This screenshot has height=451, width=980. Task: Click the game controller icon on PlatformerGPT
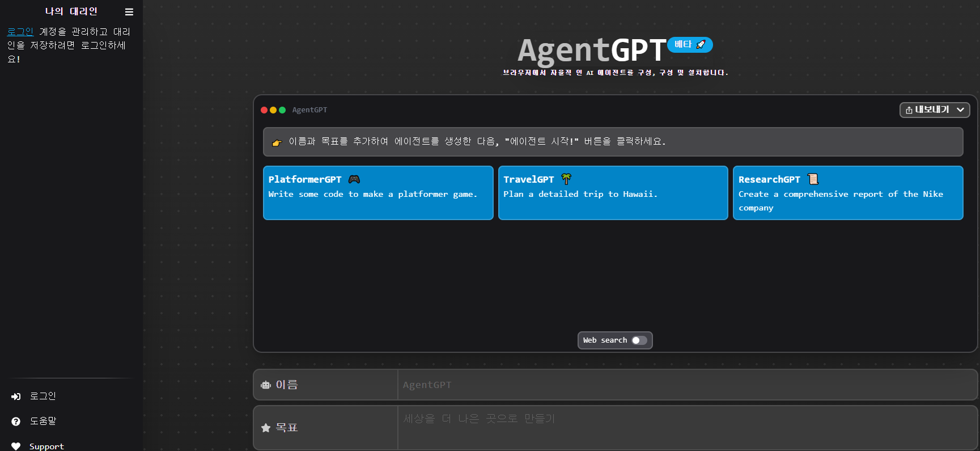pyautogui.click(x=354, y=179)
